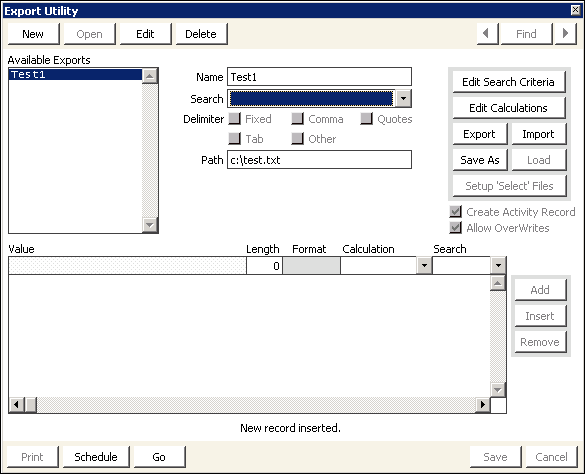Screen dimensions: 585x474
Task: Toggle the Other delimiter checkbox
Action: pos(297,138)
